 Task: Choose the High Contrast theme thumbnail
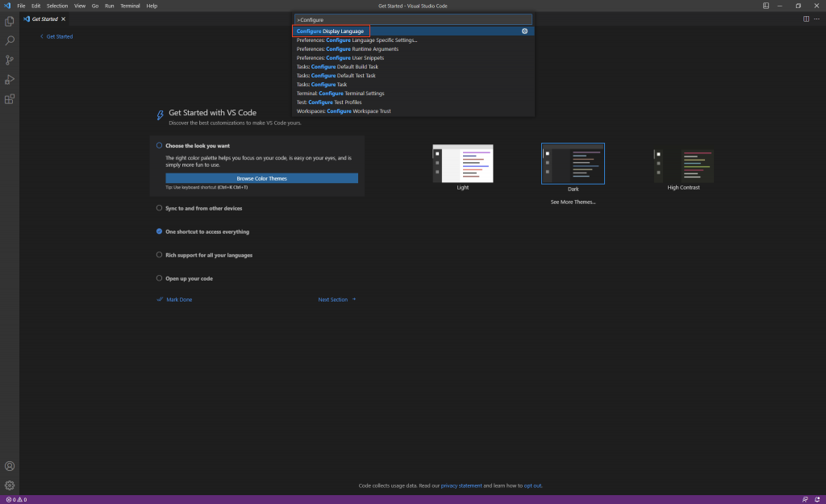tap(683, 166)
